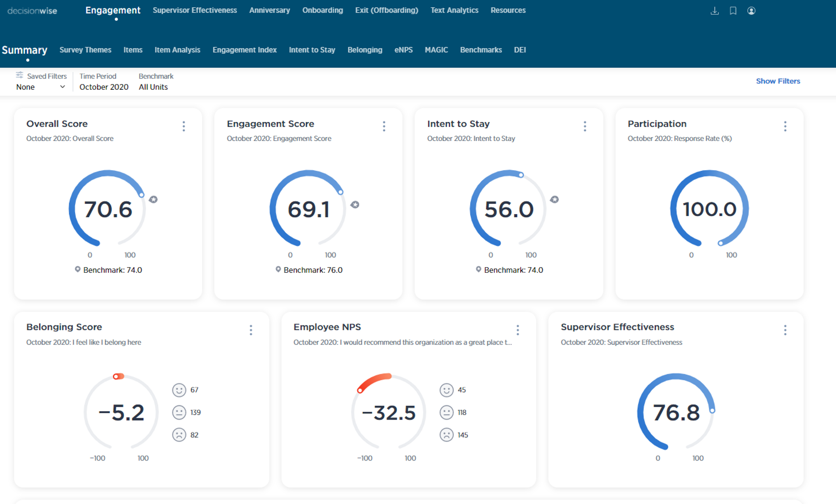Click the Overall Score gauge endpoint marker
The width and height of the screenshot is (836, 504).
tap(141, 195)
